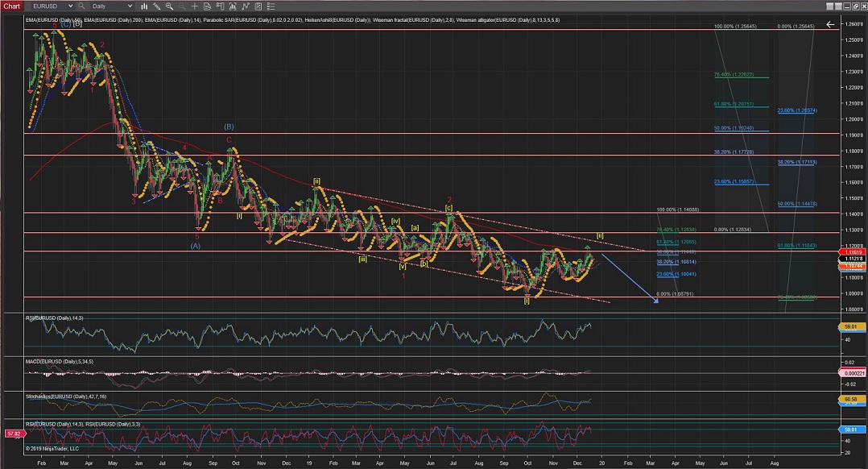The width and height of the screenshot is (868, 469).
Task: Expand the EURUSD instrument dropdown
Action: tap(70, 6)
